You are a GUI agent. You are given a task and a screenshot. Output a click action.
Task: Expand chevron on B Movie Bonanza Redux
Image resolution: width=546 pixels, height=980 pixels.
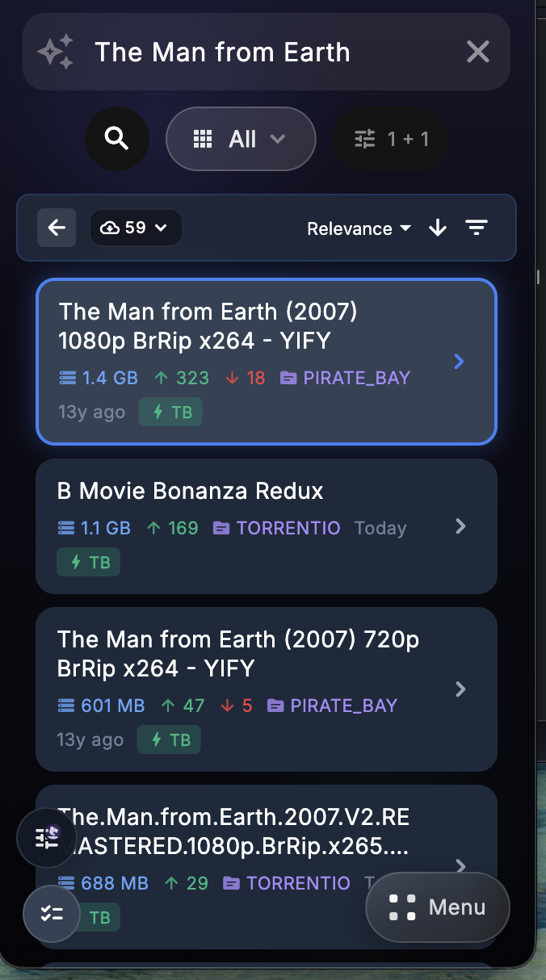point(460,526)
